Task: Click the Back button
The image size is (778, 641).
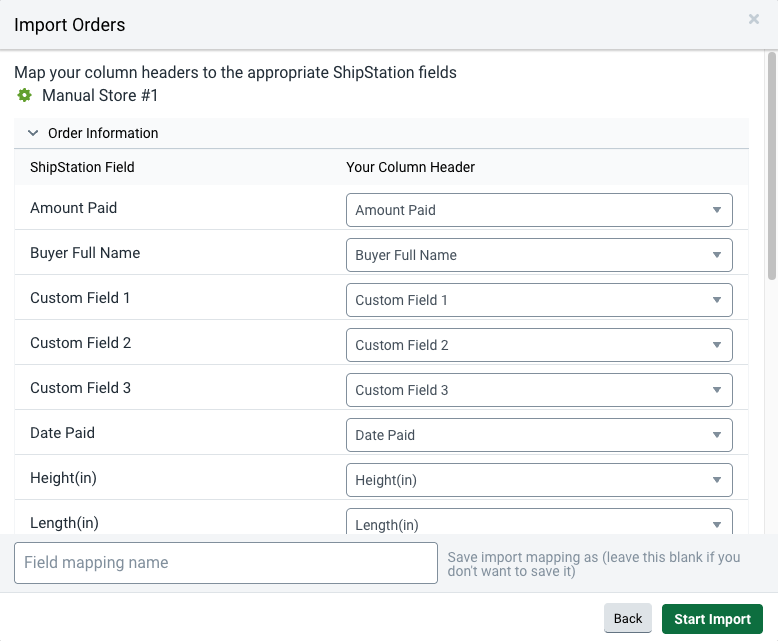Action: pyautogui.click(x=628, y=619)
